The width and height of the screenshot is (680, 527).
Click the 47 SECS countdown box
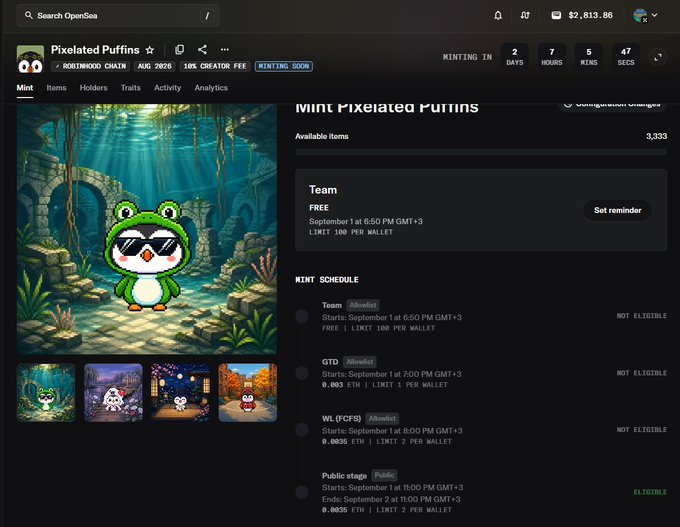(626, 57)
